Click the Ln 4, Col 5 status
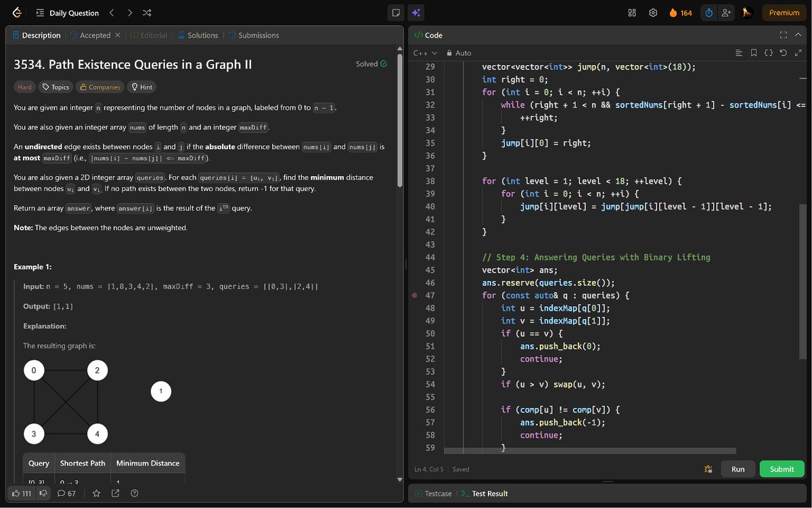 429,469
